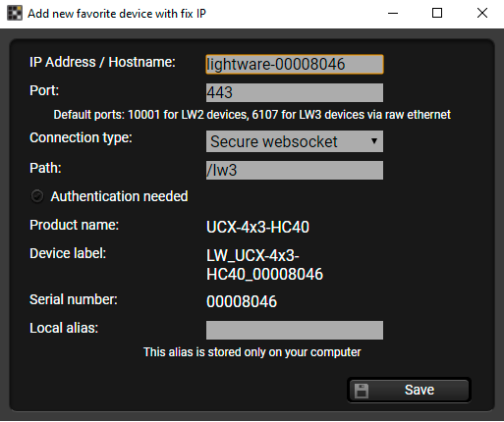Toggle the Authentication needed round checkbox
Screen dimensions: 504x422
click(37, 196)
